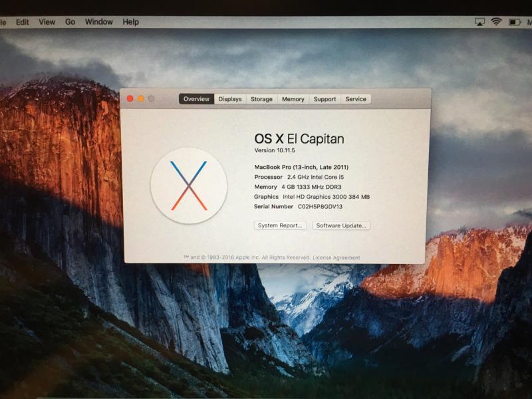
Task: Click the Software Update button
Action: pyautogui.click(x=341, y=225)
